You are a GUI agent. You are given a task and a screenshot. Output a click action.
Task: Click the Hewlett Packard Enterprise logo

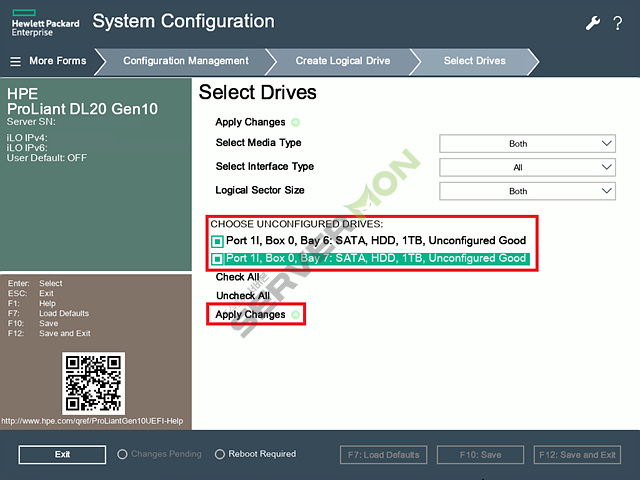pyautogui.click(x=45, y=24)
